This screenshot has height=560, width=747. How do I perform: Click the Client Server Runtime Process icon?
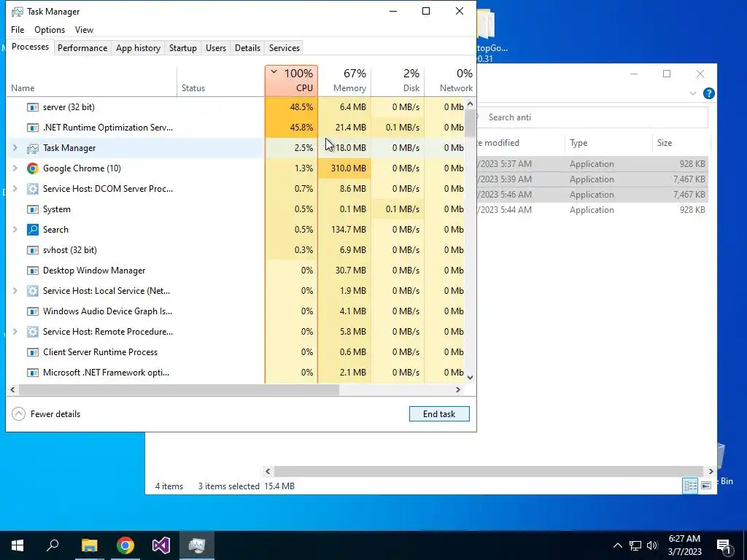coord(32,352)
